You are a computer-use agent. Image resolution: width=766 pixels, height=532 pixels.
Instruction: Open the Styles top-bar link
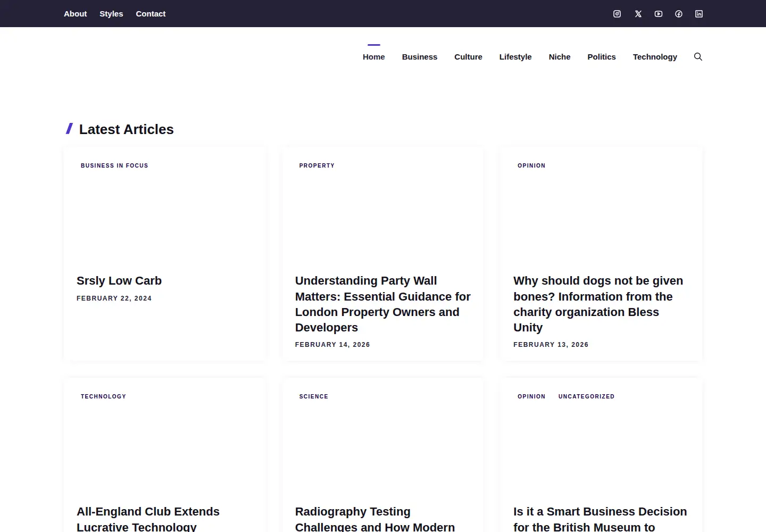pyautogui.click(x=111, y=14)
